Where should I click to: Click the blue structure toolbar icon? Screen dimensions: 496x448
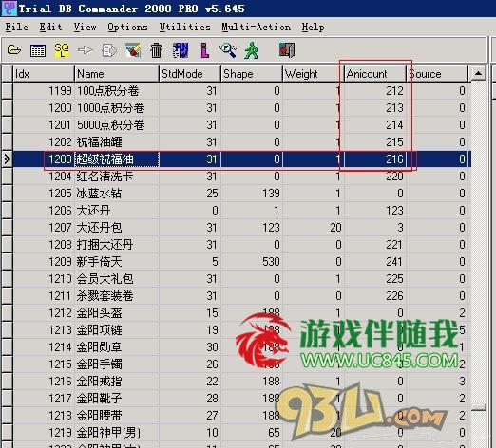181,50
